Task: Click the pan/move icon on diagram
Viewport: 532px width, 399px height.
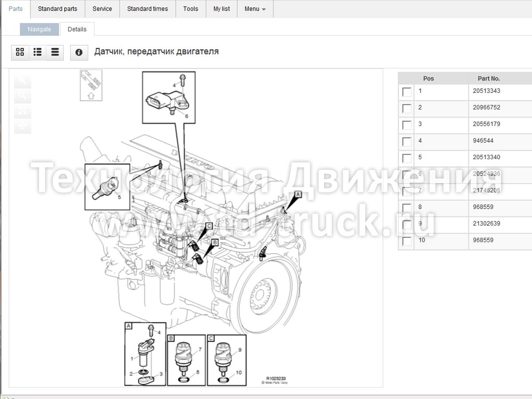Action: [23, 126]
